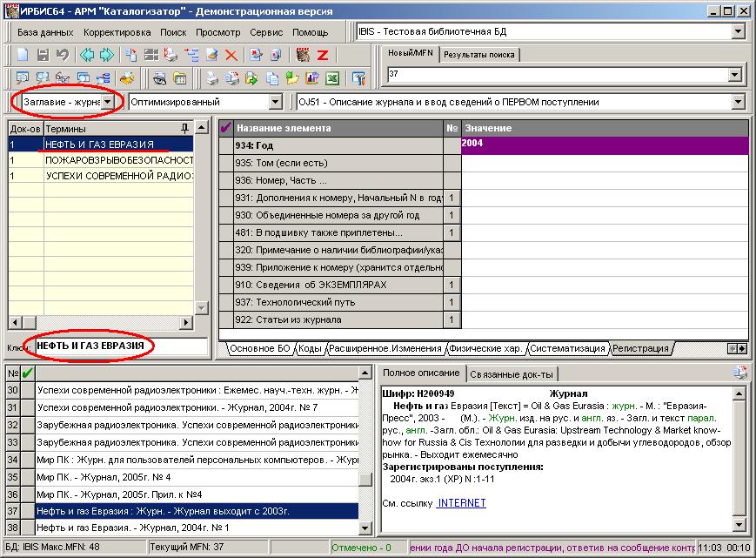Open the Заглавие - журнал search type dropdown
The height and width of the screenshot is (558, 756).
[x=108, y=102]
